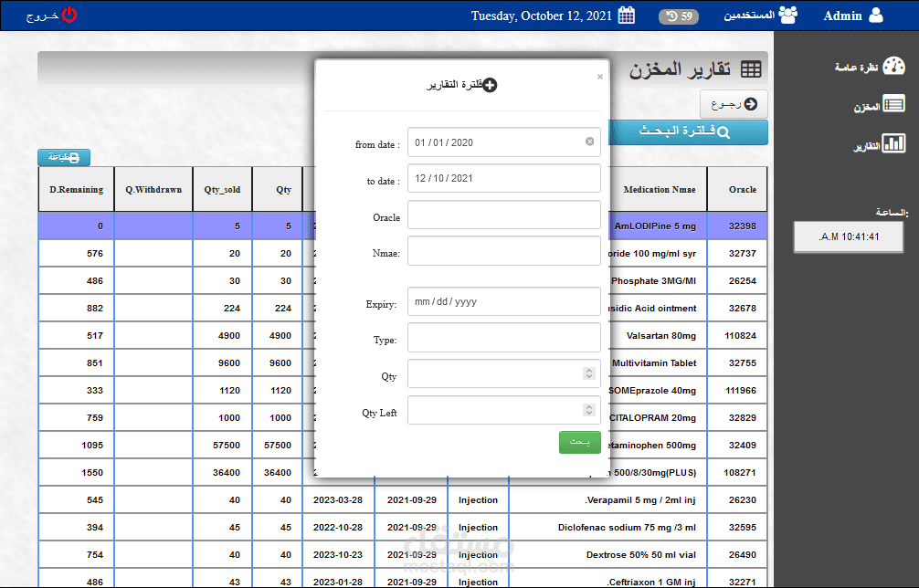Click the Multivitamin Tablet medication cell
Image resolution: width=919 pixels, height=588 pixels.
(658, 363)
